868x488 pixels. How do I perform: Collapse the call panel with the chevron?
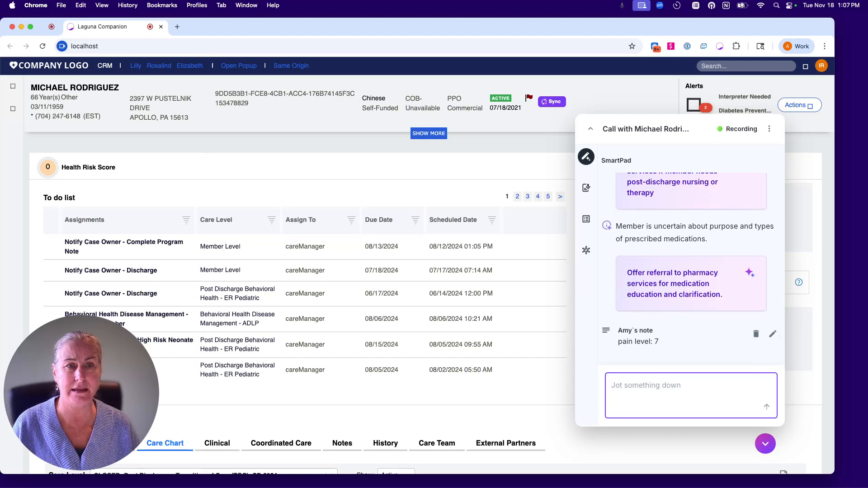[590, 128]
